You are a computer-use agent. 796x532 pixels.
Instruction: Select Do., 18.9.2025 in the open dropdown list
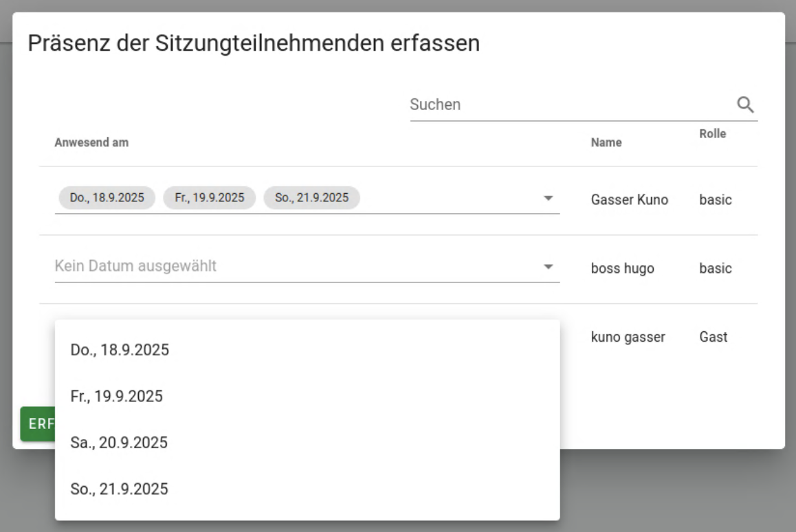(120, 350)
